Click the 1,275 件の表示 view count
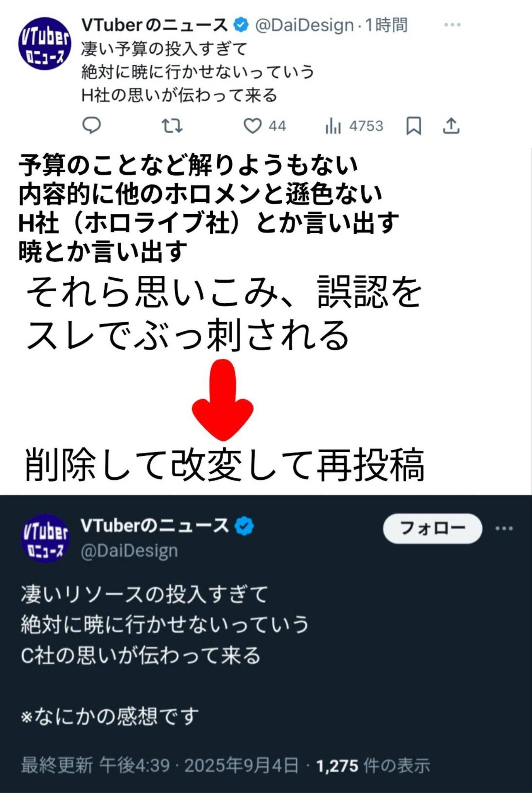 coord(373,766)
